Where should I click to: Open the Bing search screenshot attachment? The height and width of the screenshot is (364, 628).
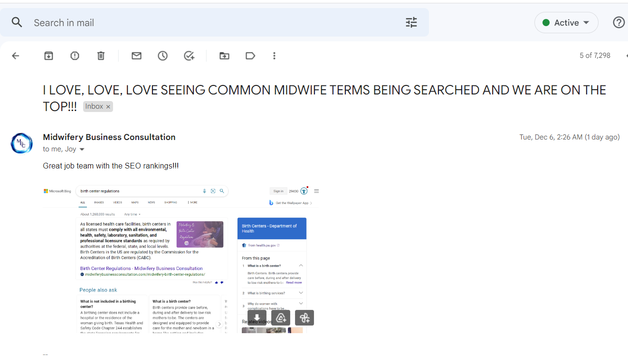[x=181, y=259]
